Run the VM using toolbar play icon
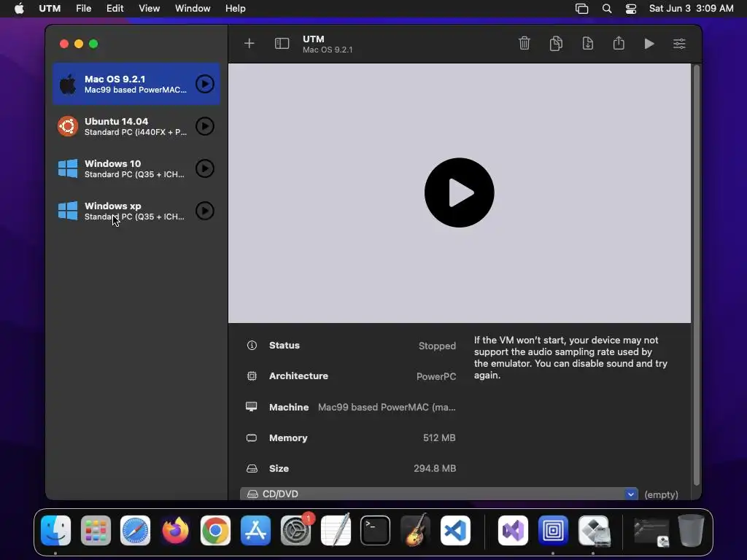Image resolution: width=747 pixels, height=560 pixels. coord(649,44)
